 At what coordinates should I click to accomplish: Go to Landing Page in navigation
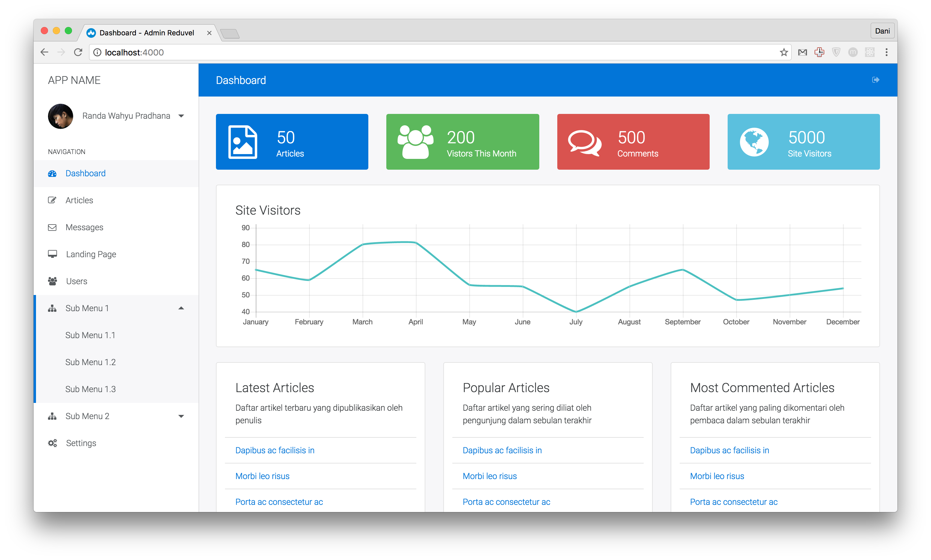point(91,254)
